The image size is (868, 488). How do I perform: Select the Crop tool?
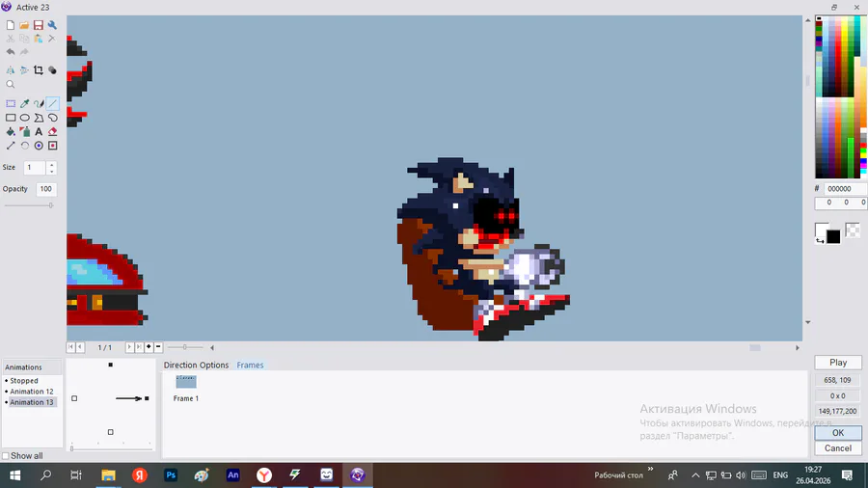(x=39, y=70)
